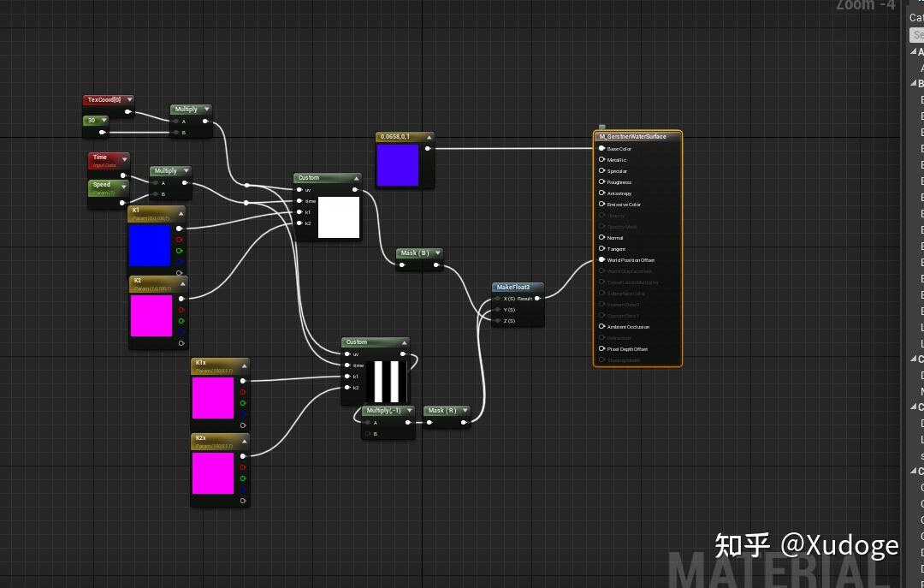Open the Speed parameter dropdown arrow
The width and height of the screenshot is (924, 588).
coord(123,187)
